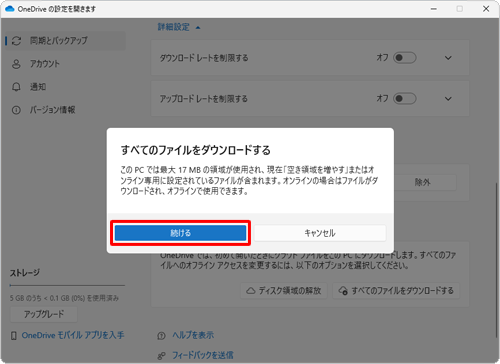Click the ディスク領域の解放 button
Image resolution: width=500 pixels, height=364 pixels.
[284, 291]
